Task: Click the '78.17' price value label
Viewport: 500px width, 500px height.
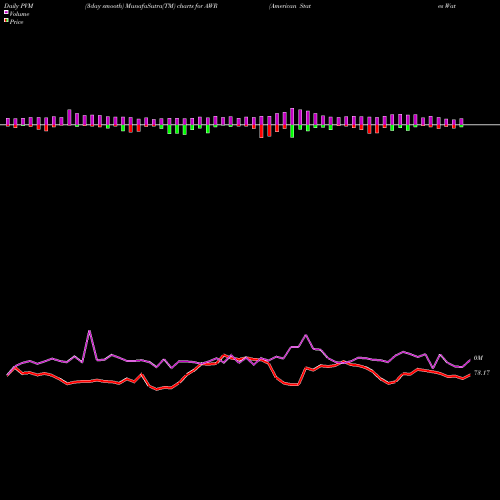Action: (482, 373)
